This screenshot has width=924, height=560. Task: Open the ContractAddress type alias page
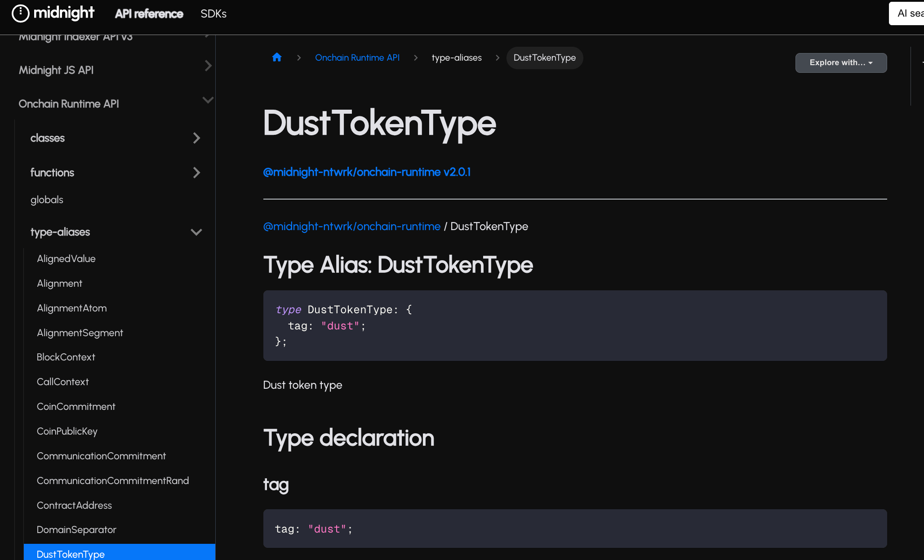pyautogui.click(x=74, y=505)
